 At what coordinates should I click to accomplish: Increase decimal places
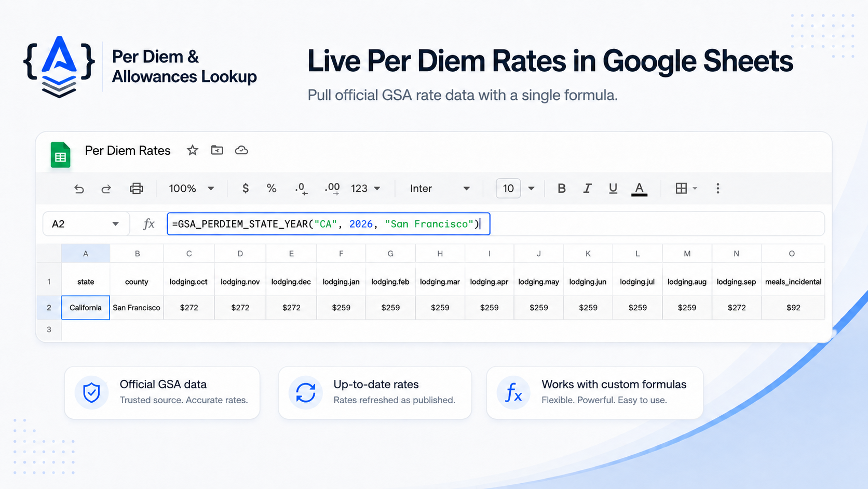coord(332,189)
